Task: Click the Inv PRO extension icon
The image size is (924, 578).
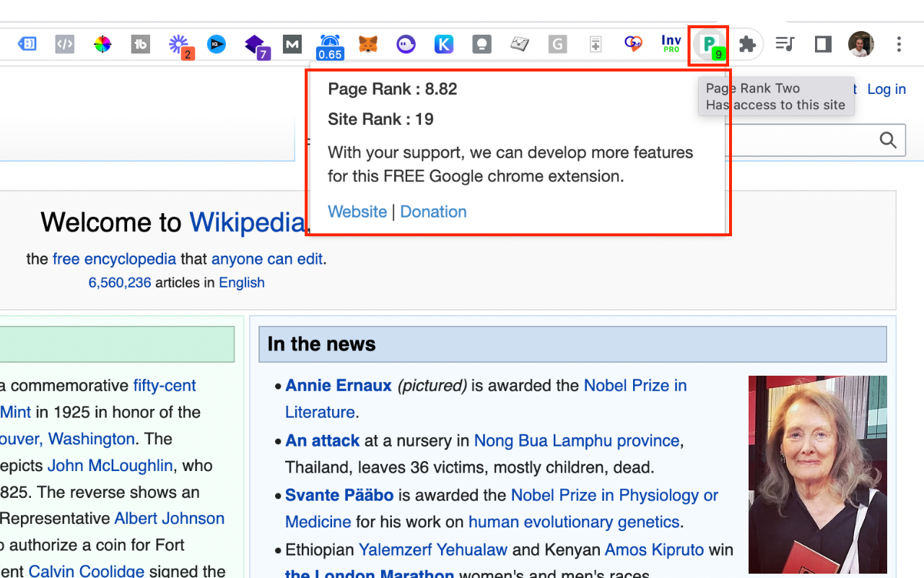Action: [671, 45]
